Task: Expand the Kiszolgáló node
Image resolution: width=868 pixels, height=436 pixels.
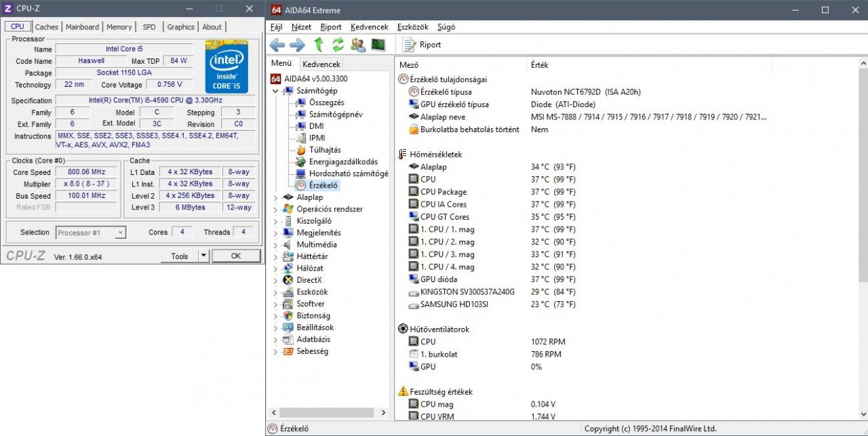Action: tap(275, 221)
